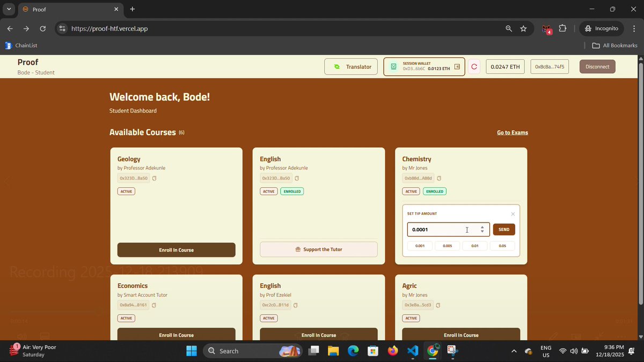Enroll in the Economics course

click(176, 334)
